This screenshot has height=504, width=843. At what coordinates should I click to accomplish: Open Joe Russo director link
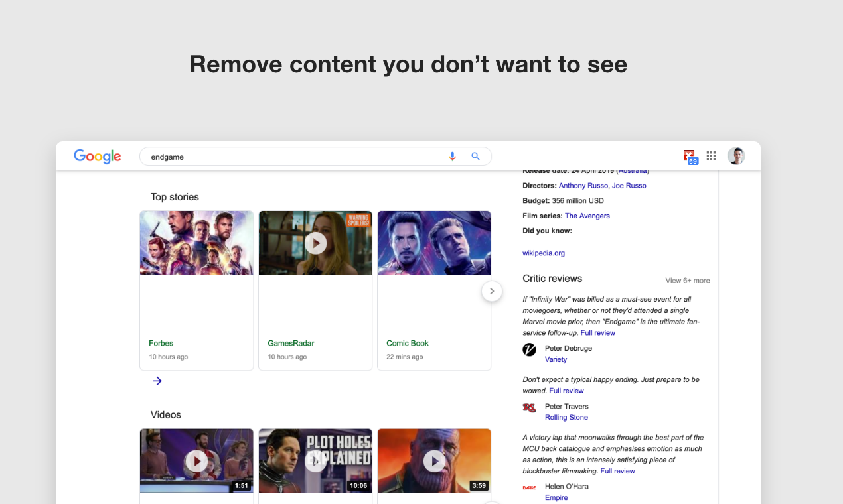(629, 186)
